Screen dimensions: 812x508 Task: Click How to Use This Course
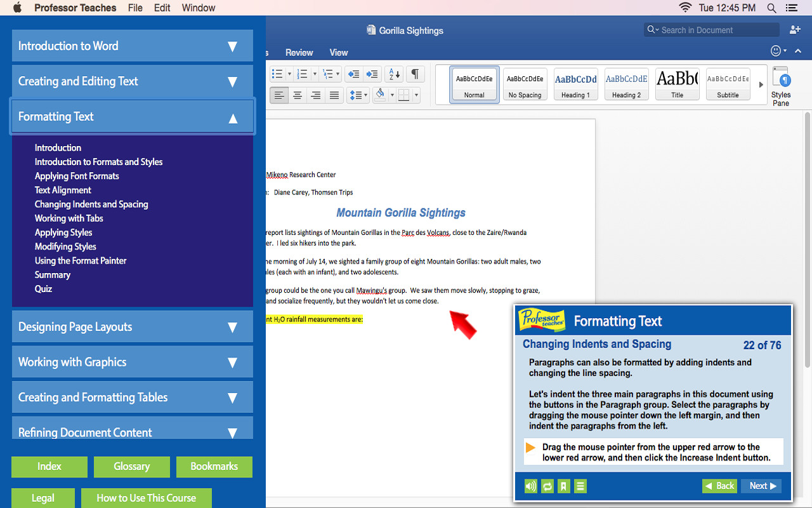click(146, 498)
